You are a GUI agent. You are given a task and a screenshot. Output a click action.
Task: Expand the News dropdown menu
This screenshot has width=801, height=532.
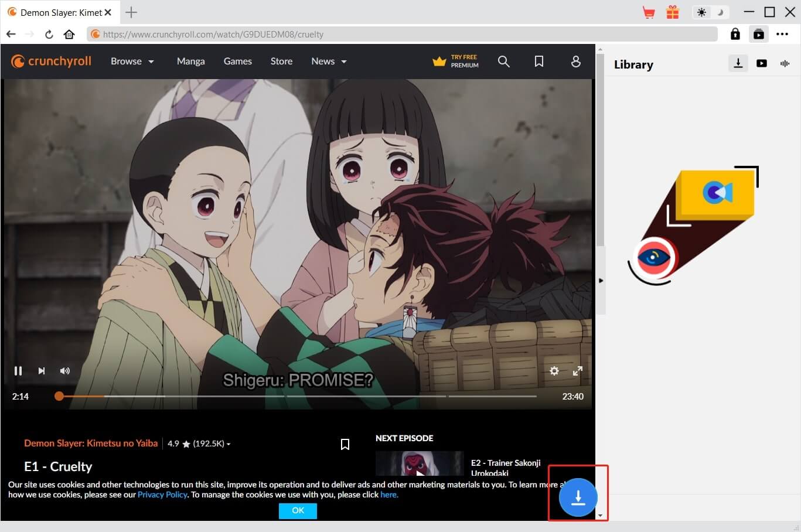pos(329,61)
